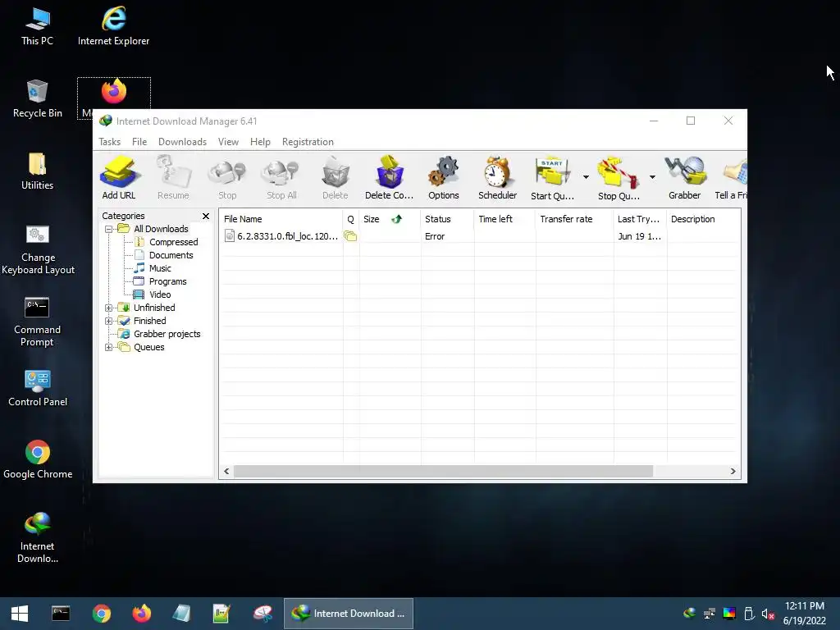Viewport: 840px width, 630px height.
Task: Sort by Description column header
Action: pos(703,219)
